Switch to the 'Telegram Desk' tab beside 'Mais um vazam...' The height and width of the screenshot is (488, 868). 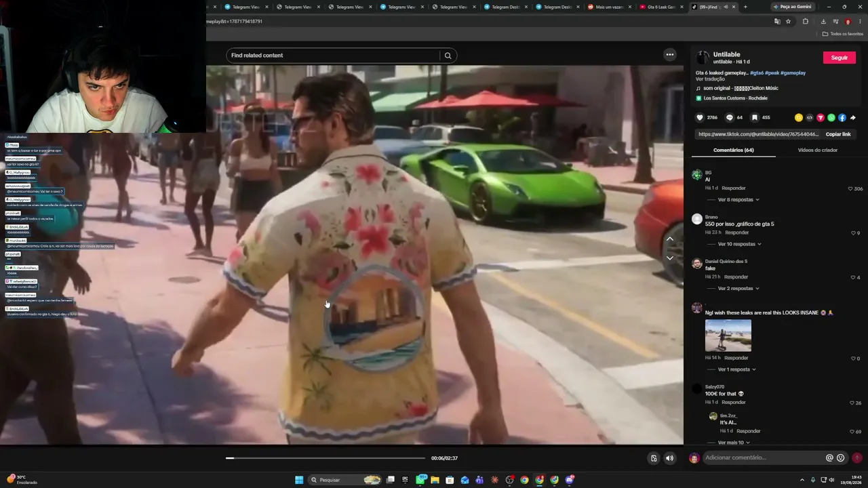coord(557,7)
